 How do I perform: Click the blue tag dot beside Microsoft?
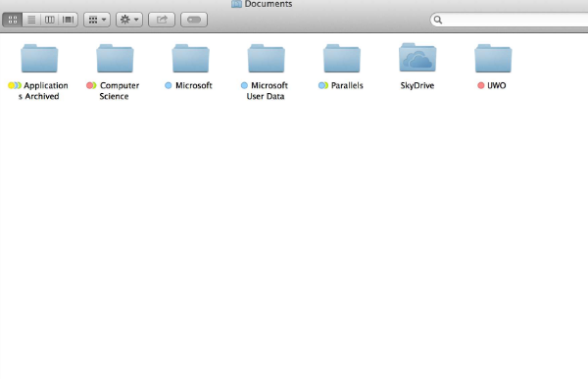pos(169,85)
